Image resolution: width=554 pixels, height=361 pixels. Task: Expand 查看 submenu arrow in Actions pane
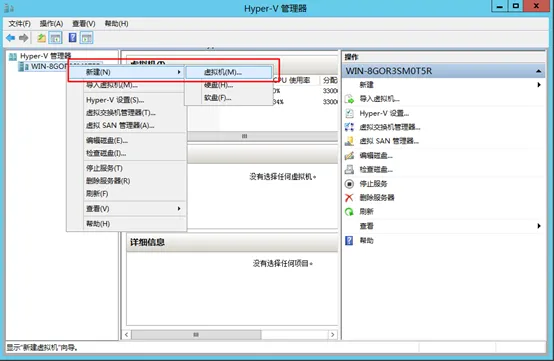[x=539, y=226]
